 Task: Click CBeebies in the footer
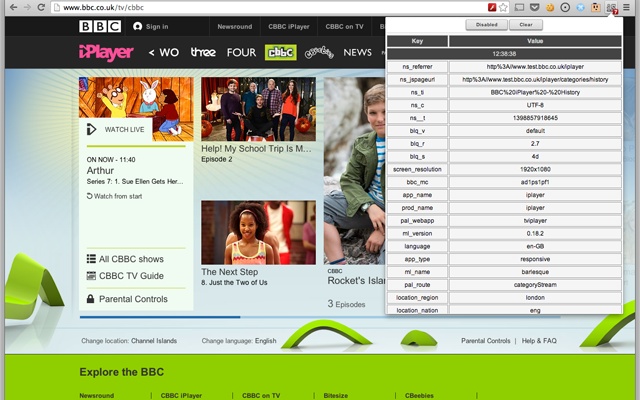click(419, 396)
